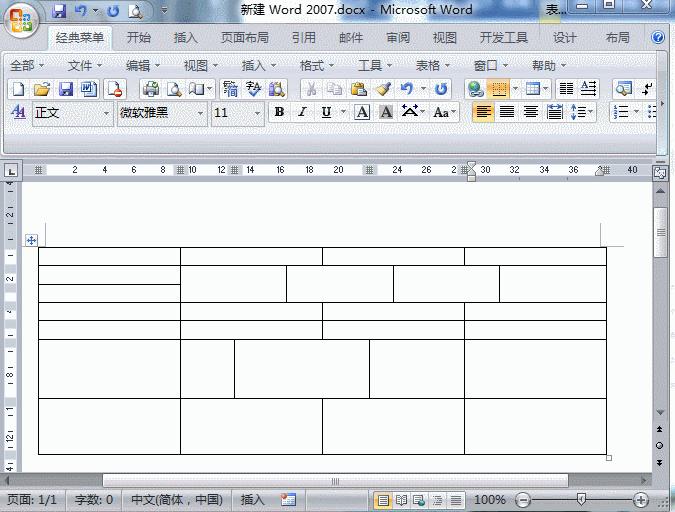Click the 100% zoom level button
The image size is (675, 512).
click(x=490, y=500)
